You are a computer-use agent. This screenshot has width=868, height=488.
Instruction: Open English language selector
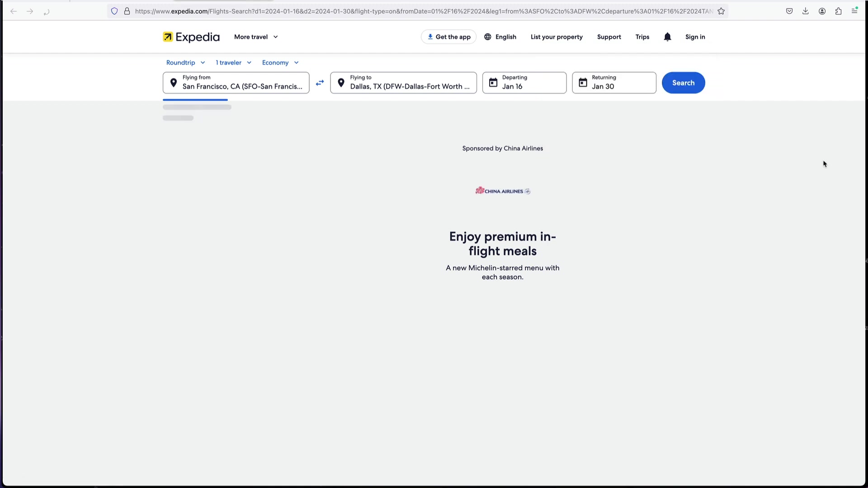point(500,37)
